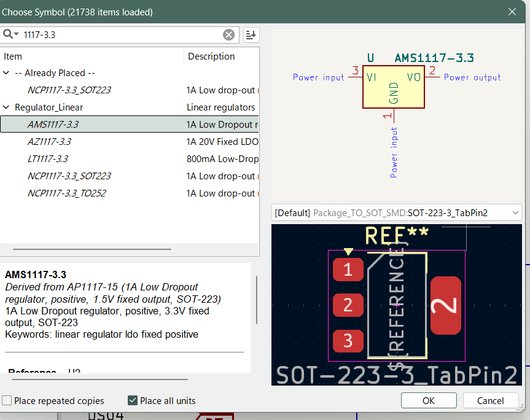
Task: Click the search magnifier icon
Action: (x=9, y=34)
